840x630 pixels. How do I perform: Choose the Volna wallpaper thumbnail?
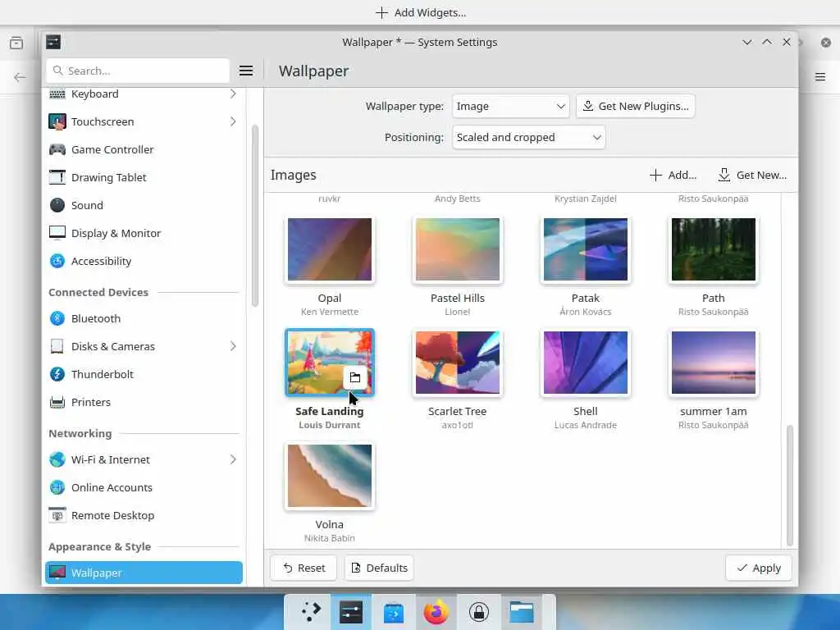pyautogui.click(x=330, y=476)
